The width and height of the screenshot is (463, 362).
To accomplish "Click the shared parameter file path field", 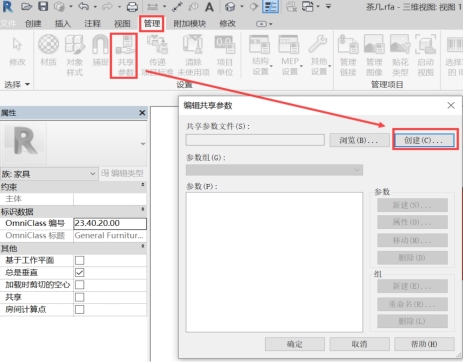I will [255, 140].
